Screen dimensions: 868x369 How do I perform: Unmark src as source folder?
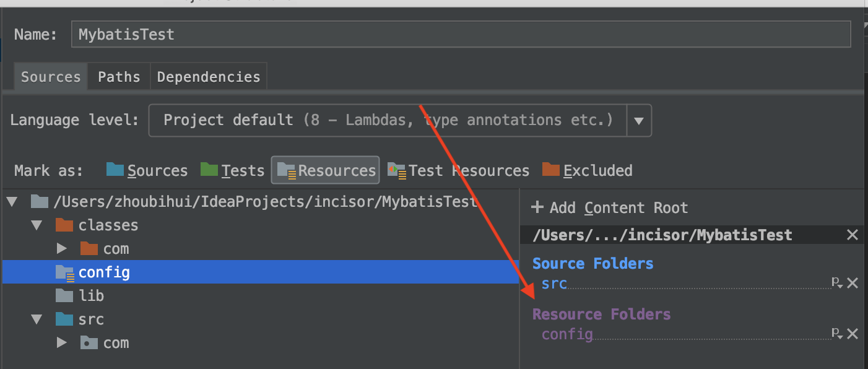pyautogui.click(x=853, y=283)
